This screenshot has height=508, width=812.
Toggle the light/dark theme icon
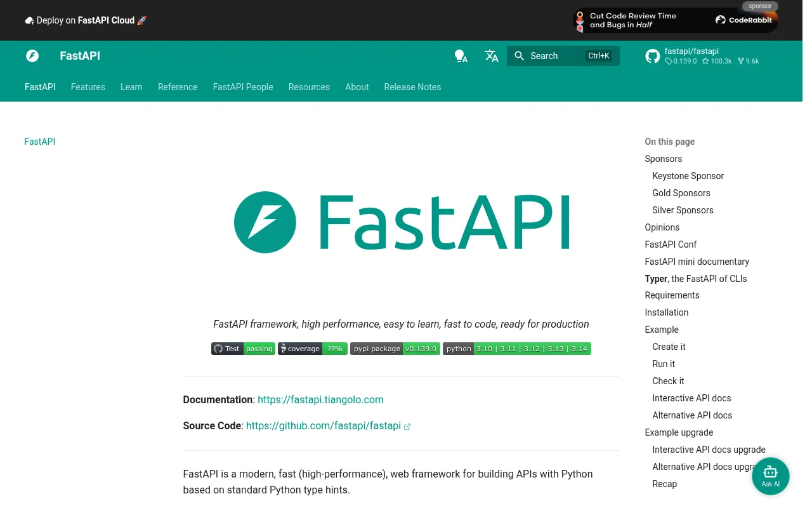461,56
